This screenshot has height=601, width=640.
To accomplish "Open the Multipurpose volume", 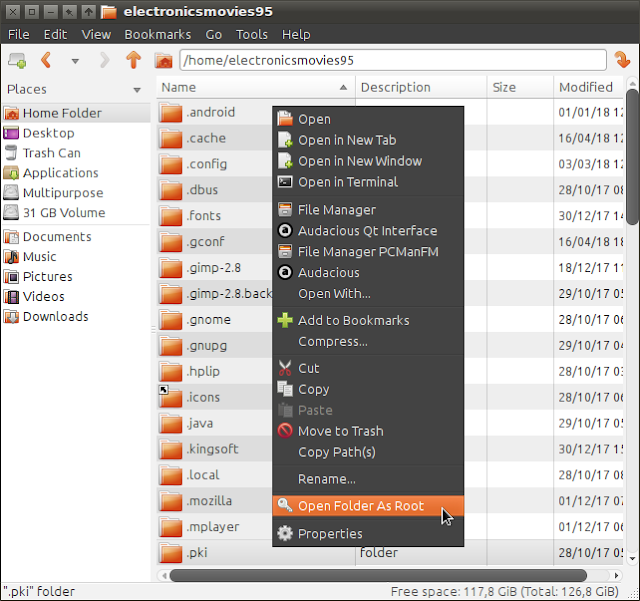I will [76, 193].
